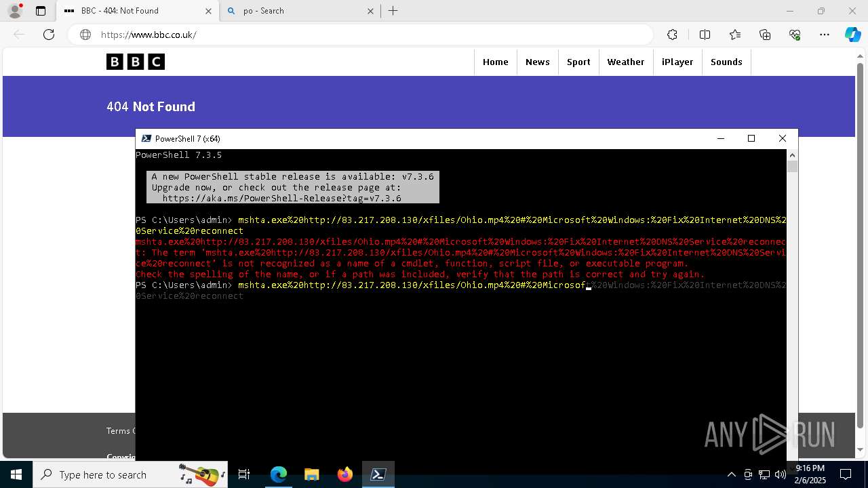Viewport: 868px width, 488px height.
Task: Open the Browser essentials heart icon
Action: pyautogui.click(x=795, y=35)
